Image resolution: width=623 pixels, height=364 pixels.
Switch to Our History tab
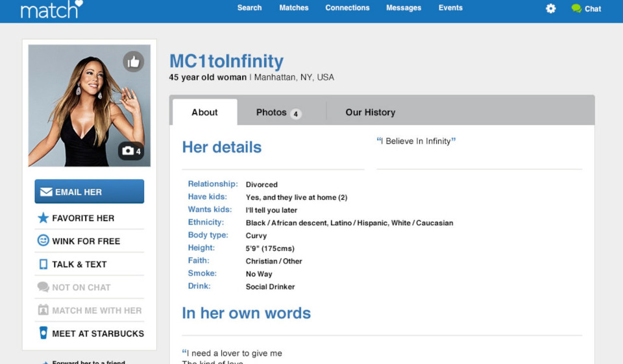[x=371, y=112]
